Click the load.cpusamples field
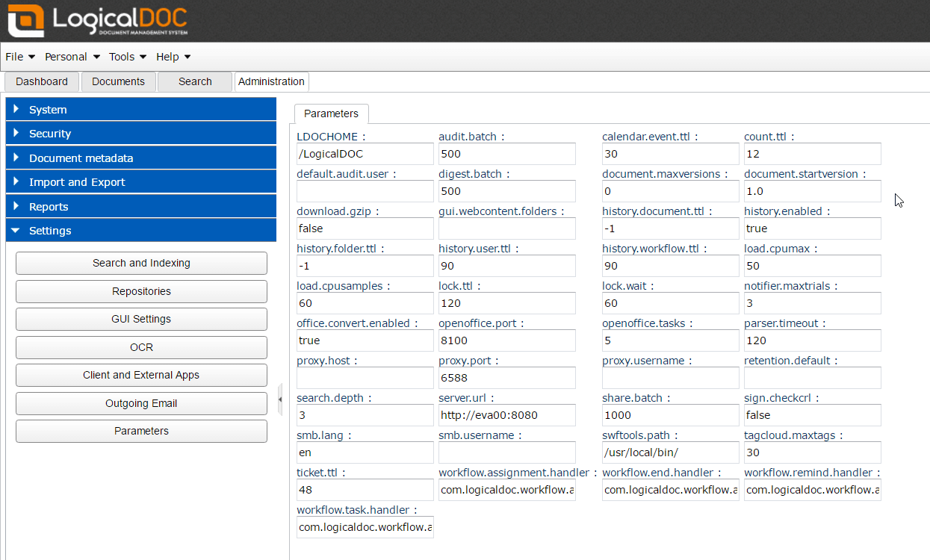Screen dimensions: 930x560 pyautogui.click(x=365, y=303)
